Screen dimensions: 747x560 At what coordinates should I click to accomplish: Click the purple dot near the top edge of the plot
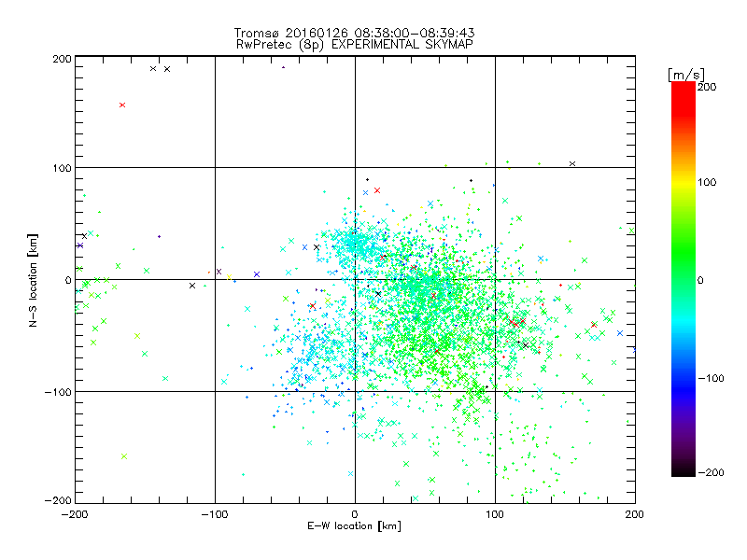pos(283,67)
